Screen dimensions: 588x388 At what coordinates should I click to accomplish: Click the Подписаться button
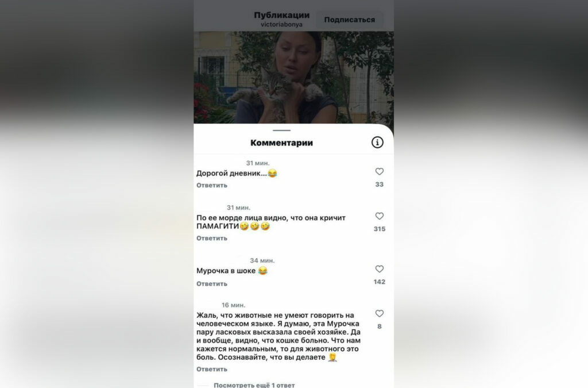[x=350, y=20]
